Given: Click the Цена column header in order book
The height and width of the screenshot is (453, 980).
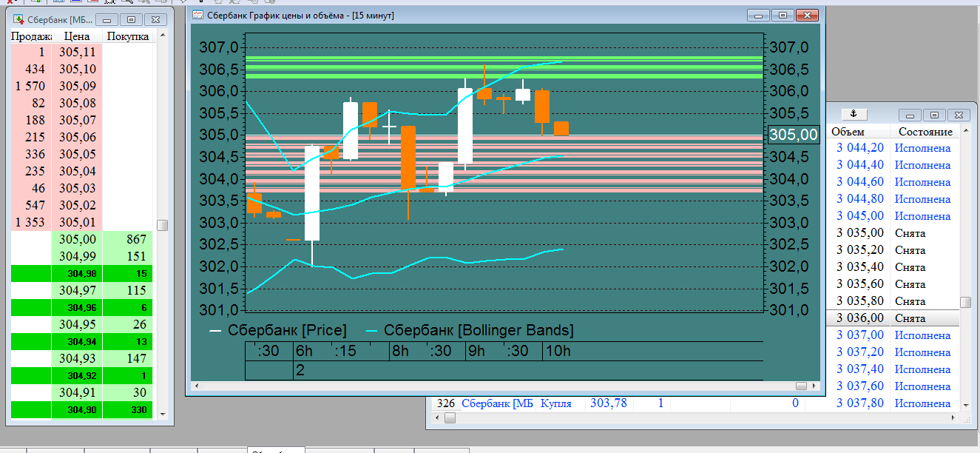Looking at the screenshot, I should tap(77, 36).
